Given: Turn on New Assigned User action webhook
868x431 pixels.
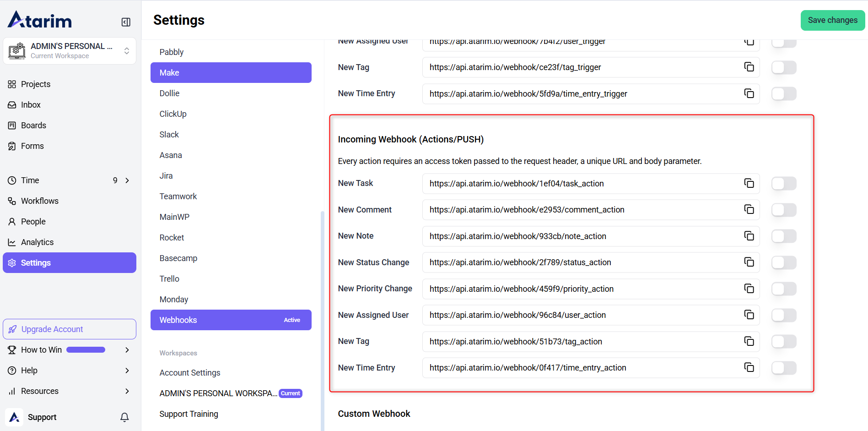Looking at the screenshot, I should (783, 315).
